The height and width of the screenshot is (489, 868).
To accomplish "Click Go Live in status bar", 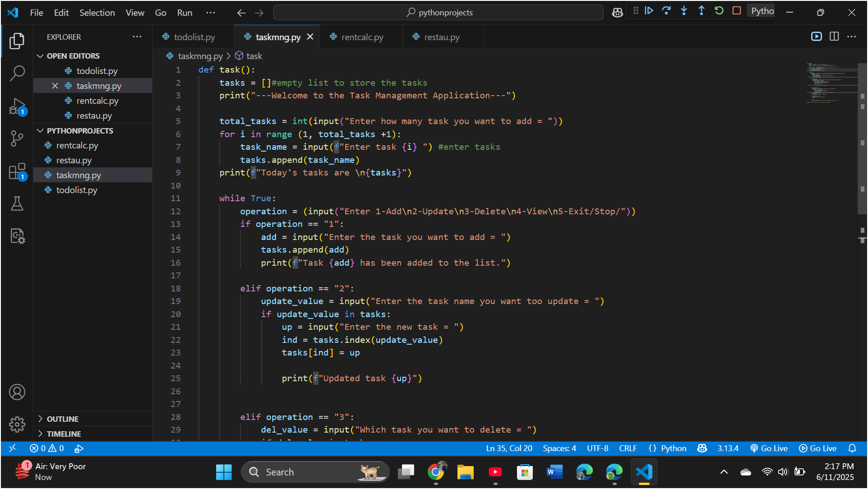I will (769, 448).
